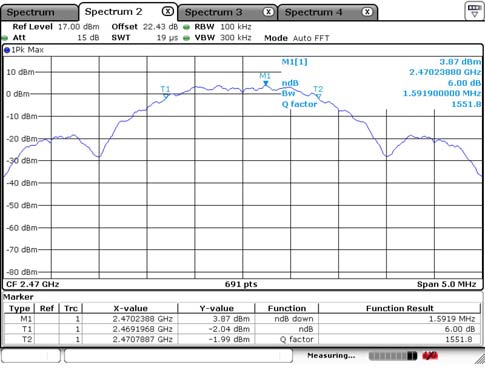
Task: Click the M1[1] marker readout label
Action: tap(295, 62)
